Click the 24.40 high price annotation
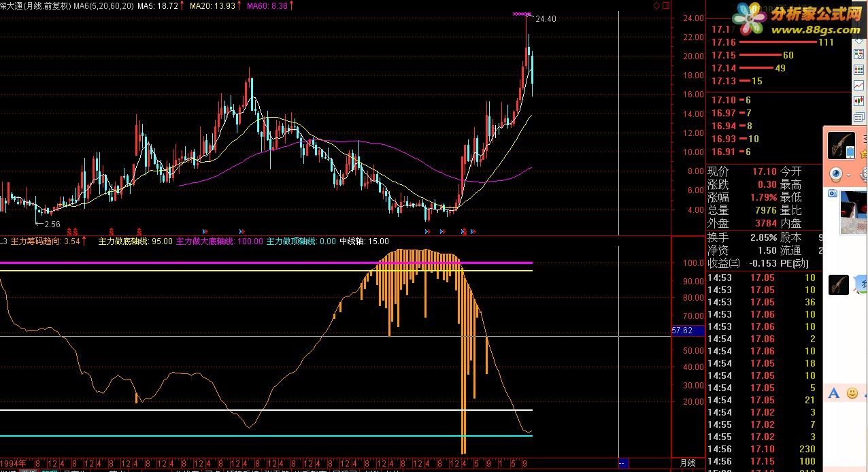Screen dimensions: 868x472 pyautogui.click(x=546, y=19)
